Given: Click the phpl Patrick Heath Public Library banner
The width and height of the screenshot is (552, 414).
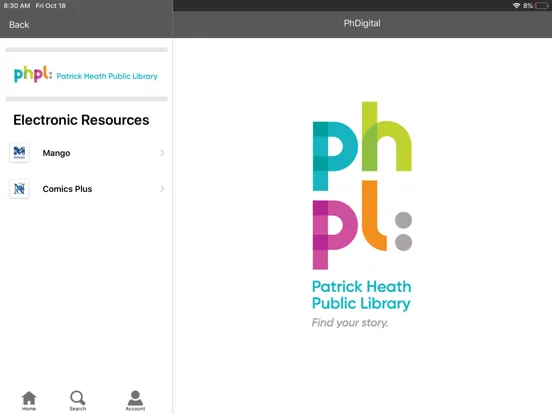Looking at the screenshot, I should (86, 74).
